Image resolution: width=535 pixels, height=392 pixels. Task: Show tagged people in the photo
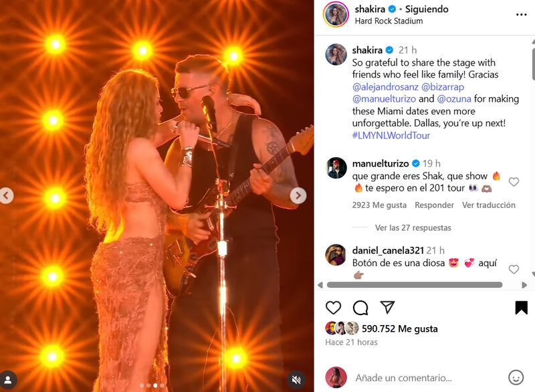click(x=8, y=380)
